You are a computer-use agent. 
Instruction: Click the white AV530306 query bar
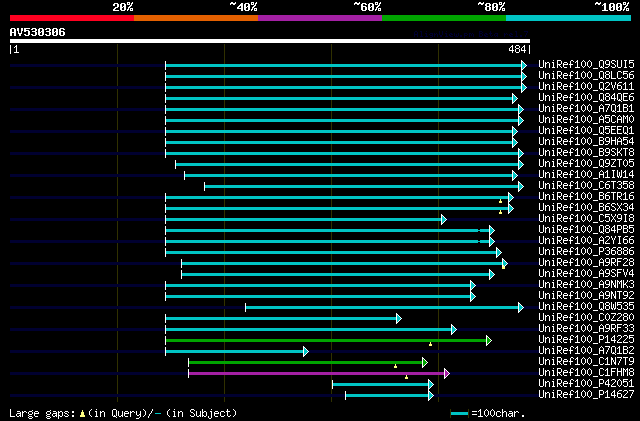tap(270, 41)
